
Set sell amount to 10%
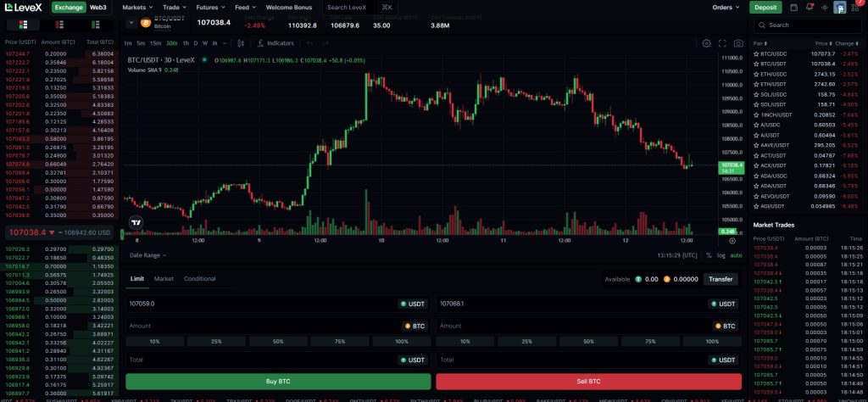pos(465,342)
